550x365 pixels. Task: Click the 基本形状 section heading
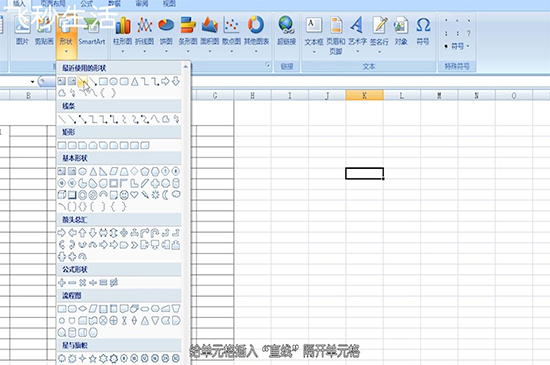pyautogui.click(x=75, y=158)
